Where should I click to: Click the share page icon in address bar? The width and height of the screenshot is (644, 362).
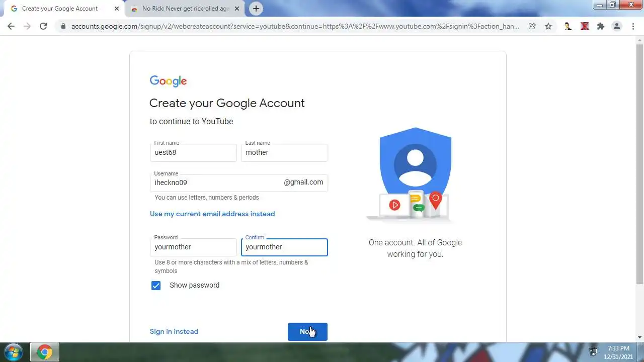point(532,27)
